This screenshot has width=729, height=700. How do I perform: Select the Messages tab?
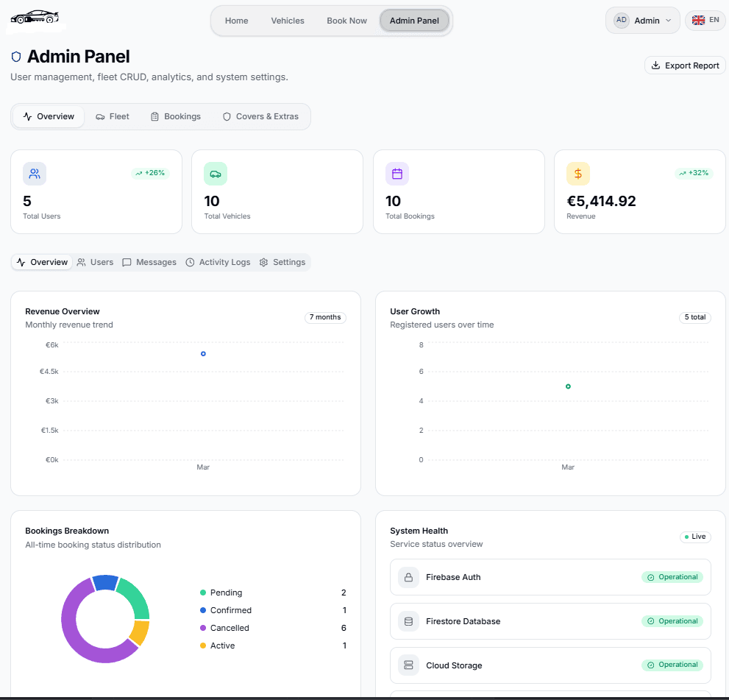pyautogui.click(x=149, y=261)
